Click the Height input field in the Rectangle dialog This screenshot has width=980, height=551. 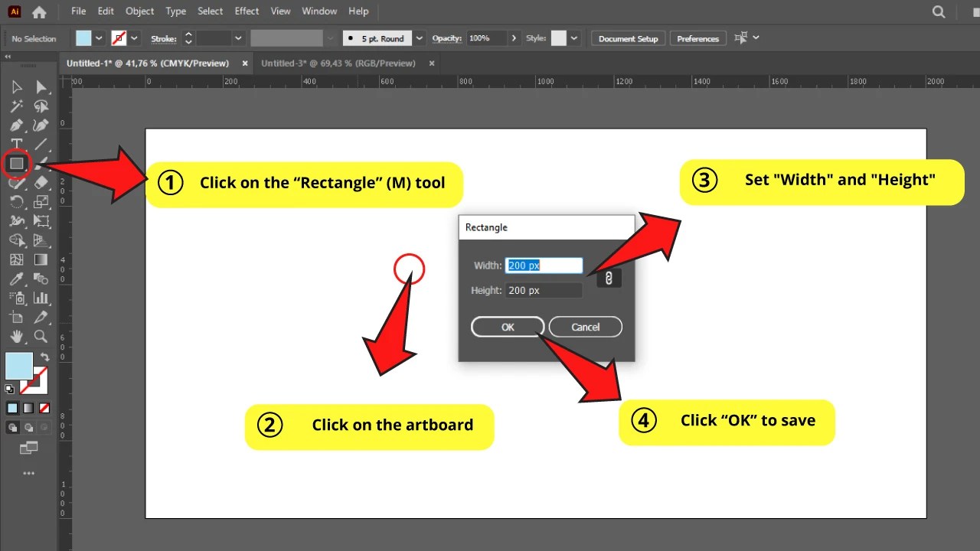coord(544,290)
